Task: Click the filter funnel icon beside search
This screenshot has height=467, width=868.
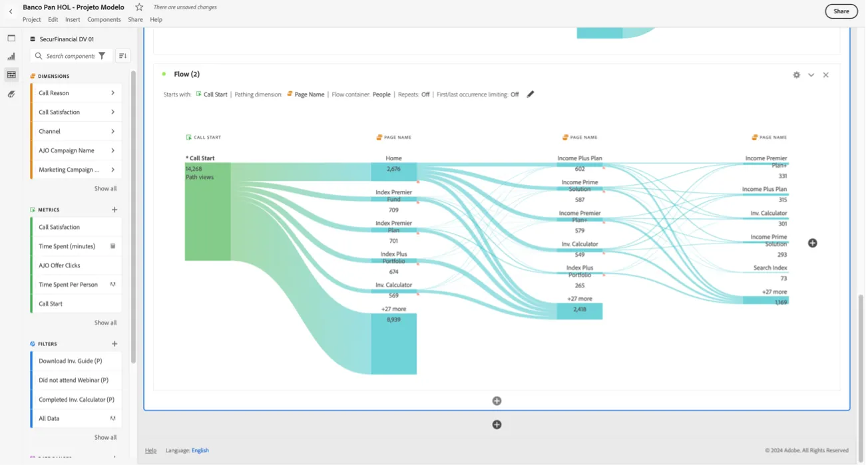Action: click(x=102, y=56)
